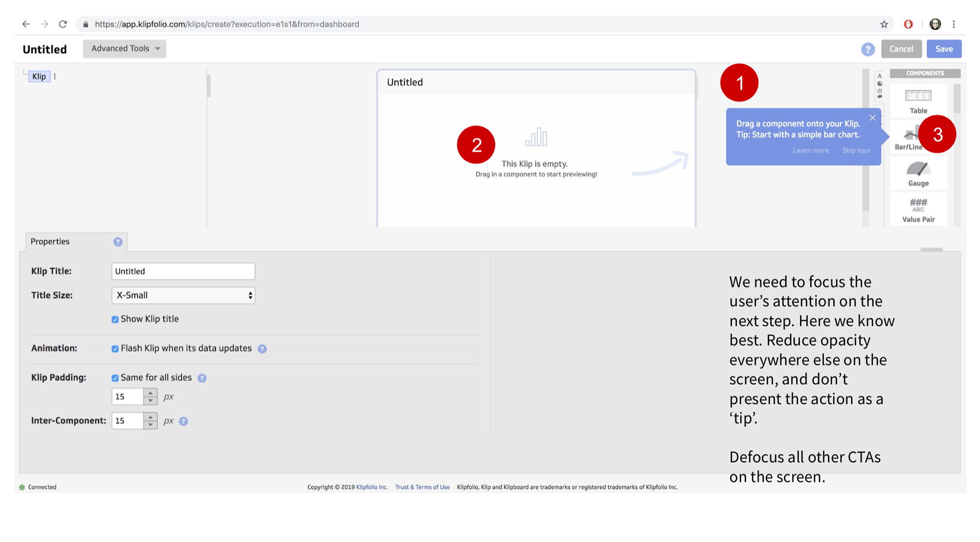
Task: Increase Klip Padding value
Action: pos(150,393)
